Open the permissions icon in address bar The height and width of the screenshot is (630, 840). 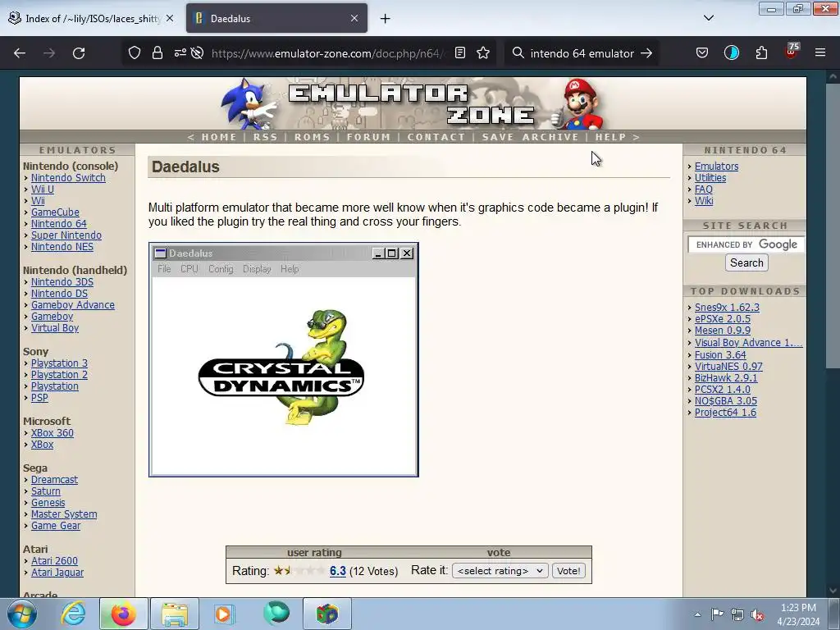(x=180, y=53)
